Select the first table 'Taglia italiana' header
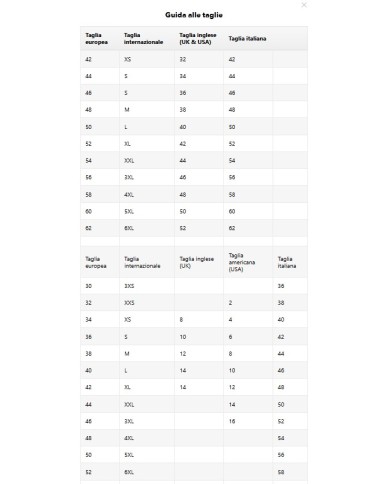 tap(247, 39)
